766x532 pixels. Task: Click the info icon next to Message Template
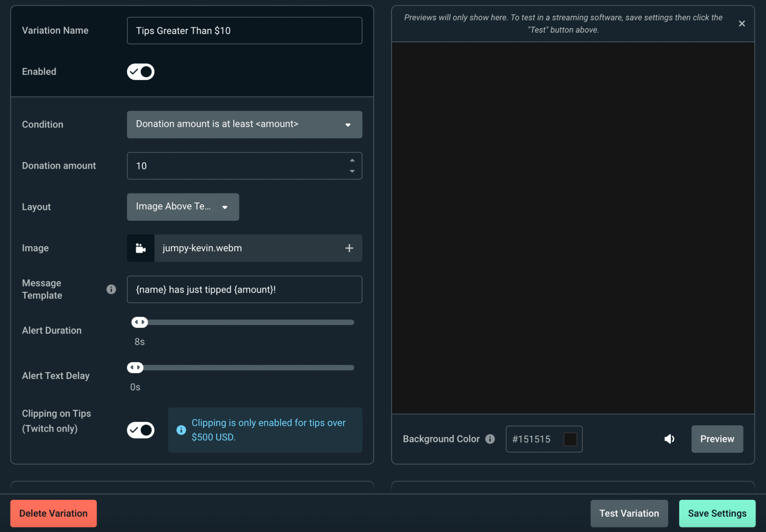click(112, 290)
